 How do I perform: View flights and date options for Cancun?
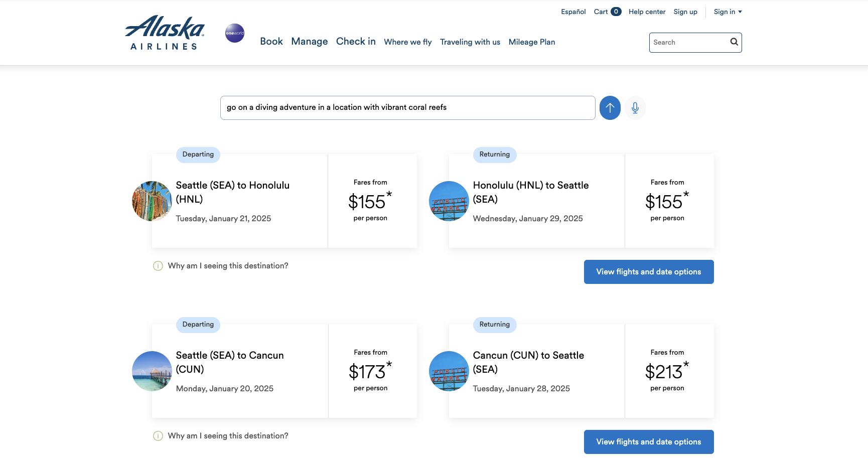[x=649, y=442]
